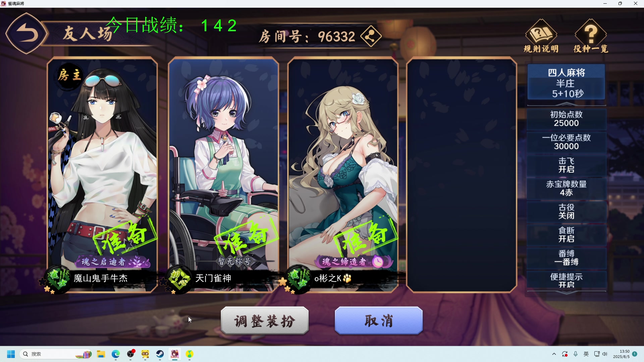
Task: Click the 古役 关闭 setting
Action: click(567, 212)
